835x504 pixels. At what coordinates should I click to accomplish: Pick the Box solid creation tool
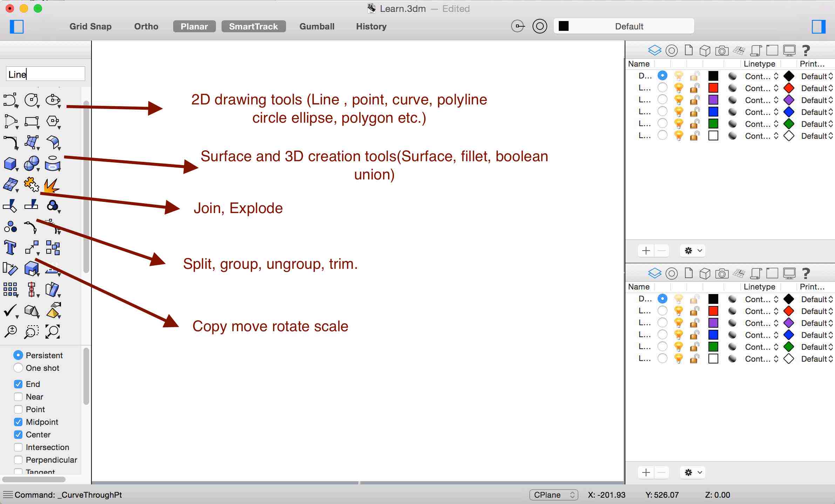tap(10, 163)
